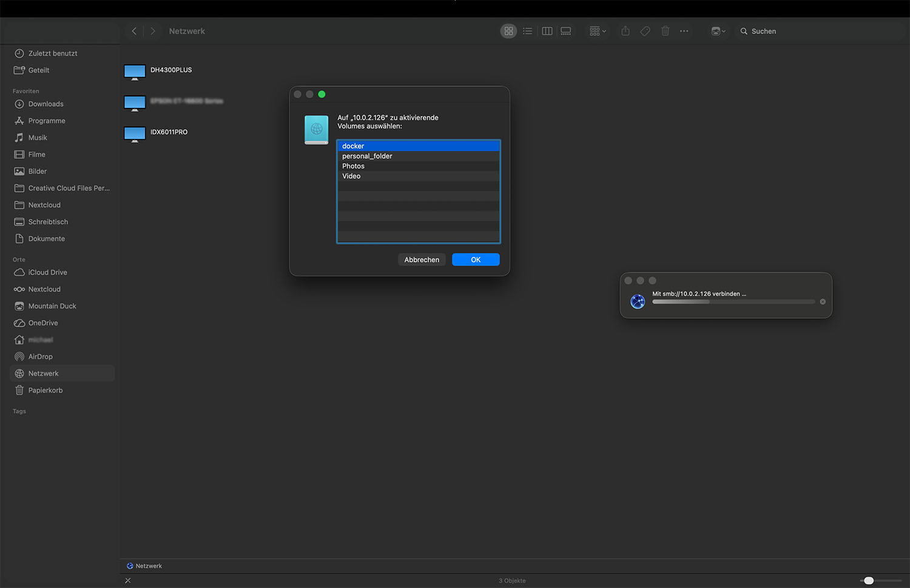Open the toolbar dropdown beside the search field
The image size is (910, 588).
(718, 31)
